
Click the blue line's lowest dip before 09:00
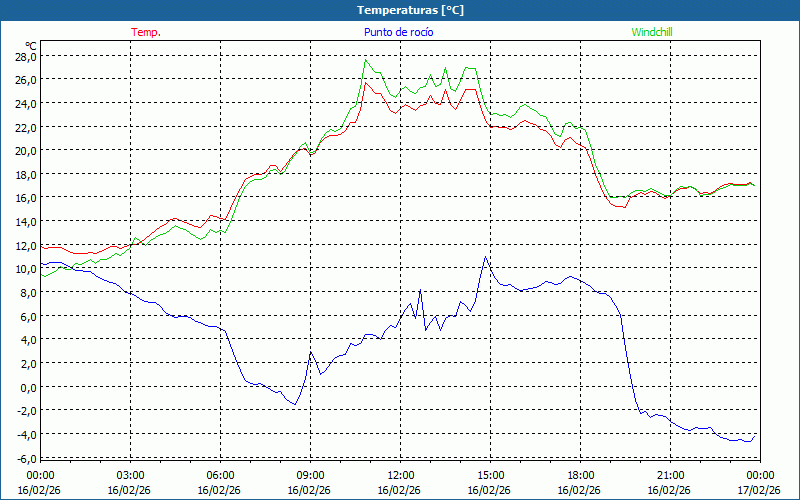294,404
